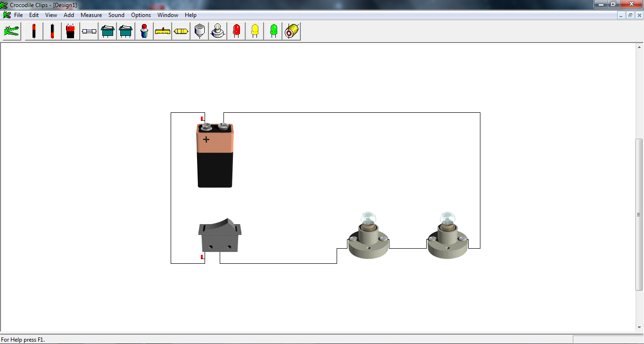Select the light bulb component icon
The image size is (644, 344).
(x=217, y=31)
